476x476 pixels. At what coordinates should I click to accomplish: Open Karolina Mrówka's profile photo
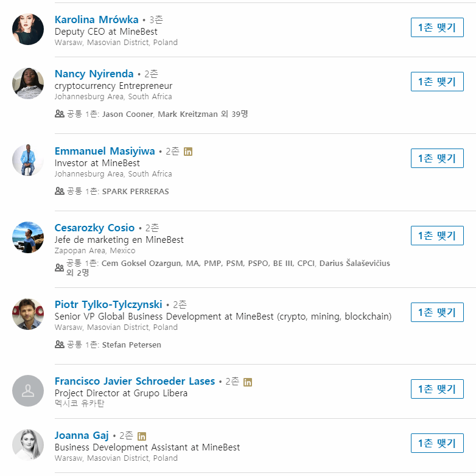point(28,29)
